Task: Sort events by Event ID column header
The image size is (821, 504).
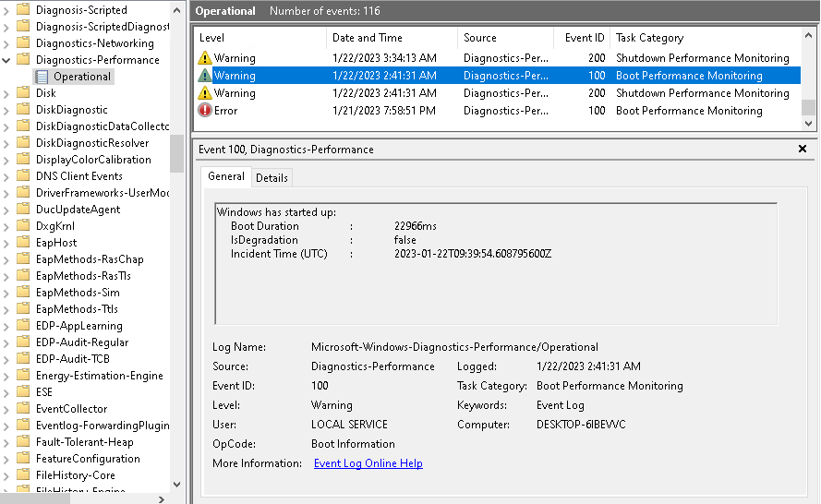Action: coord(582,38)
